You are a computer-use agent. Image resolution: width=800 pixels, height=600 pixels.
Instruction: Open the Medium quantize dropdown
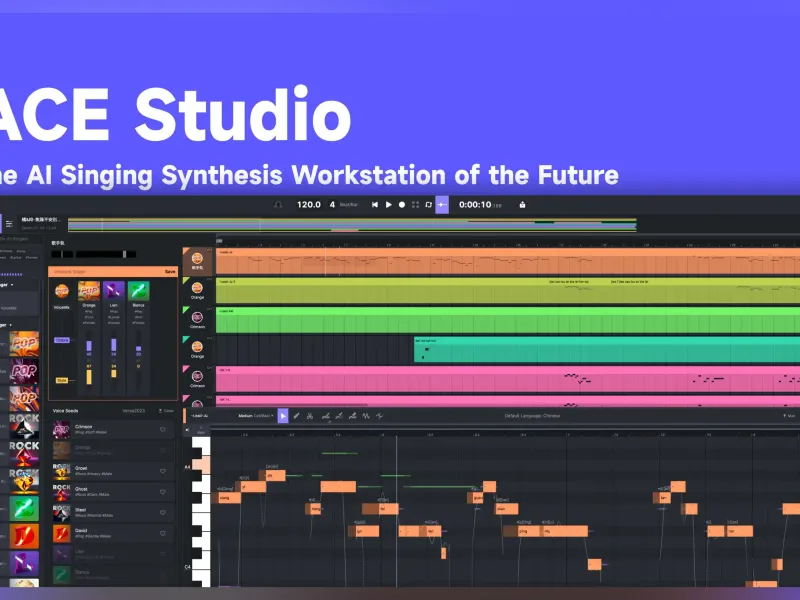click(x=256, y=416)
